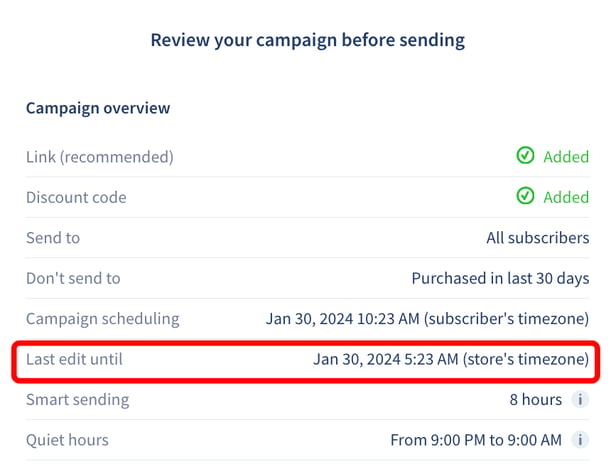Click the Added status for Link
This screenshot has width=611, height=466.
566,157
